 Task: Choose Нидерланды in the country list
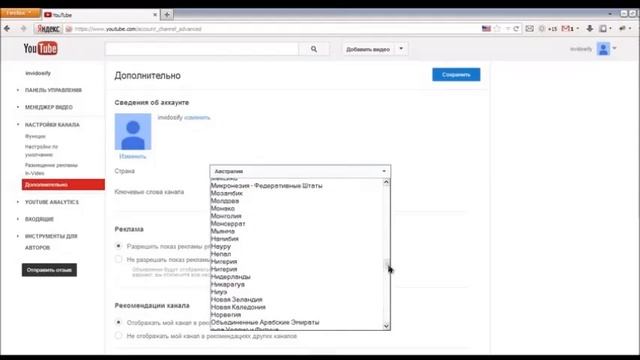231,277
